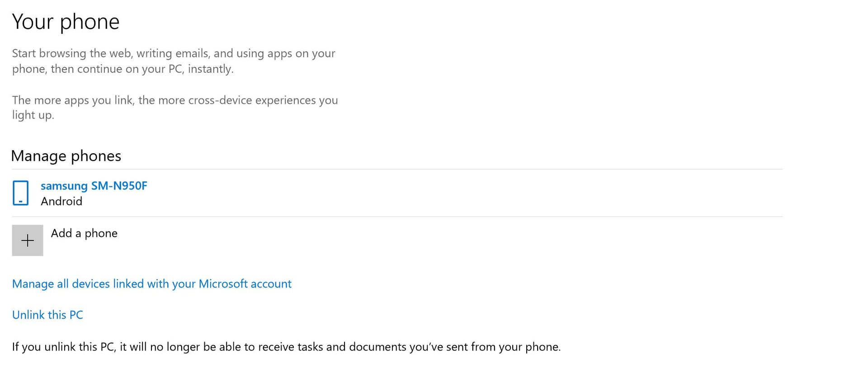The width and height of the screenshot is (868, 377).
Task: Click the 'If you unlink this PC' warning text
Action: [x=286, y=347]
